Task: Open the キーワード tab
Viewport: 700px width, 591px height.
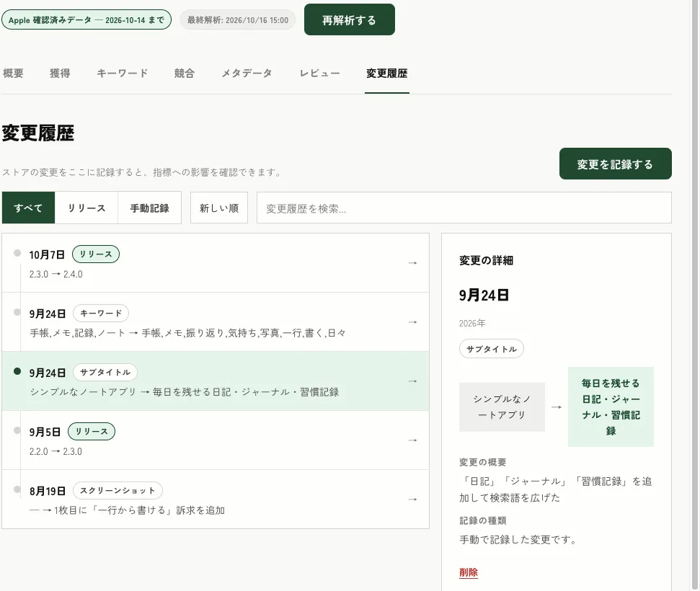Action: point(123,74)
